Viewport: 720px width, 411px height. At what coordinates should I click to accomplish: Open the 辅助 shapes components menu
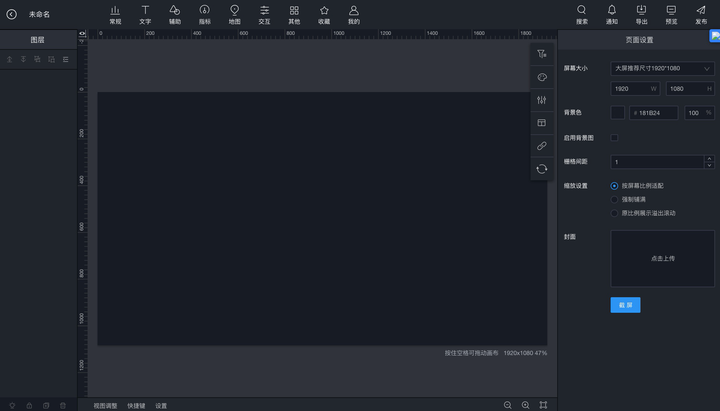[175, 15]
